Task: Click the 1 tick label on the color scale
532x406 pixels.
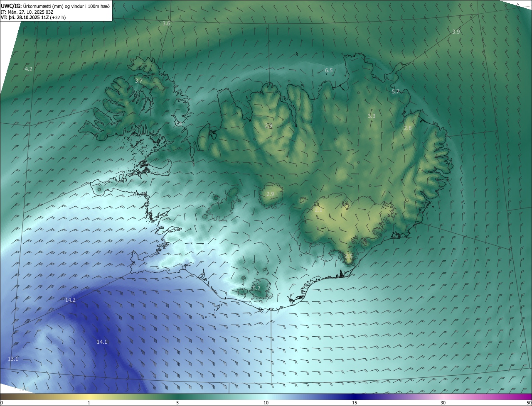Action: [x=89, y=403]
